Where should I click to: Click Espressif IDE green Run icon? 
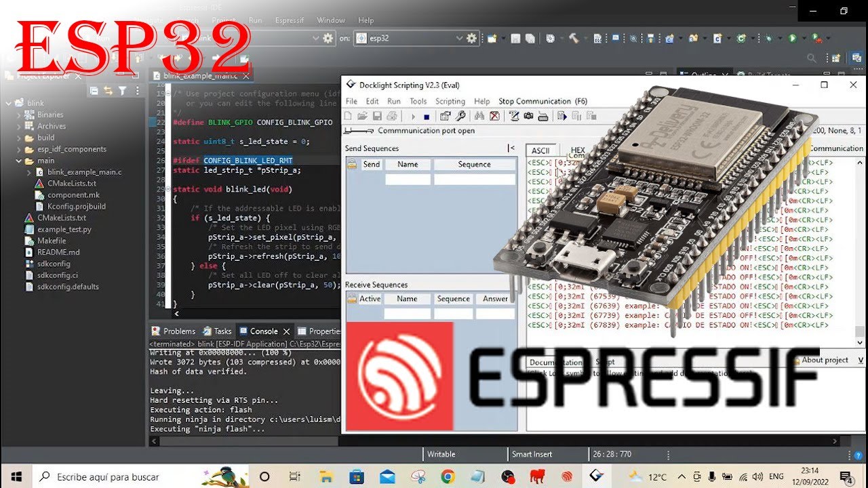coord(792,39)
